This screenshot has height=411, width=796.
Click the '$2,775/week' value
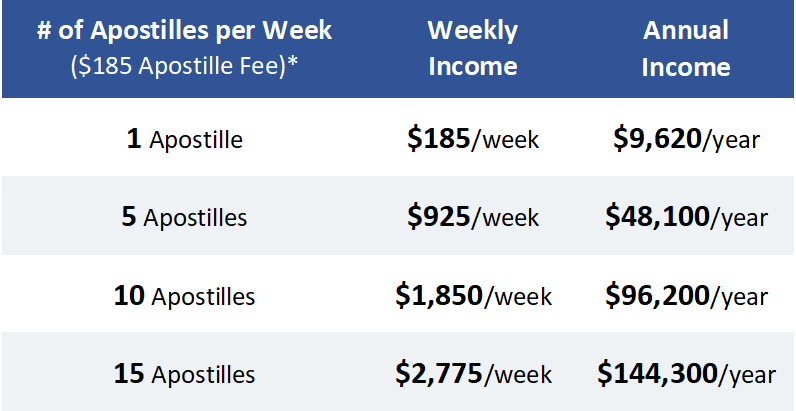coord(474,374)
